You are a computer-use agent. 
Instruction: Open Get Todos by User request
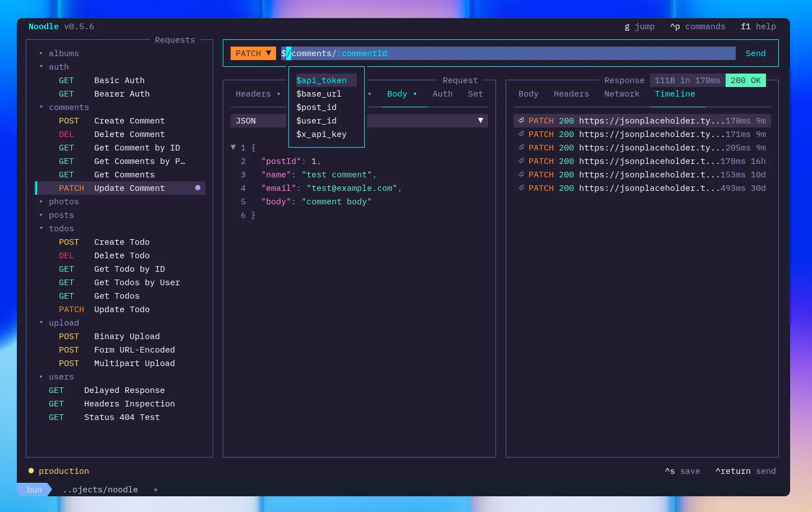click(x=121, y=282)
